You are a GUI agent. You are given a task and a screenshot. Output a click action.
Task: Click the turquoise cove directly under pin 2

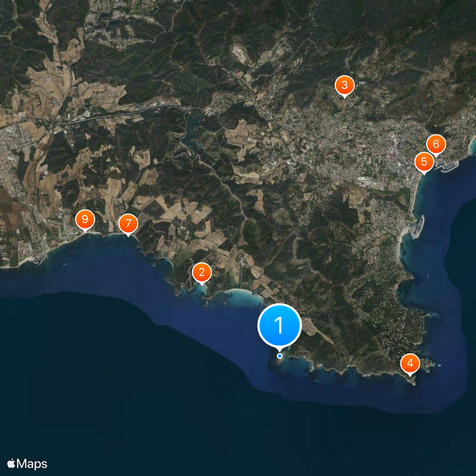pos(198,290)
